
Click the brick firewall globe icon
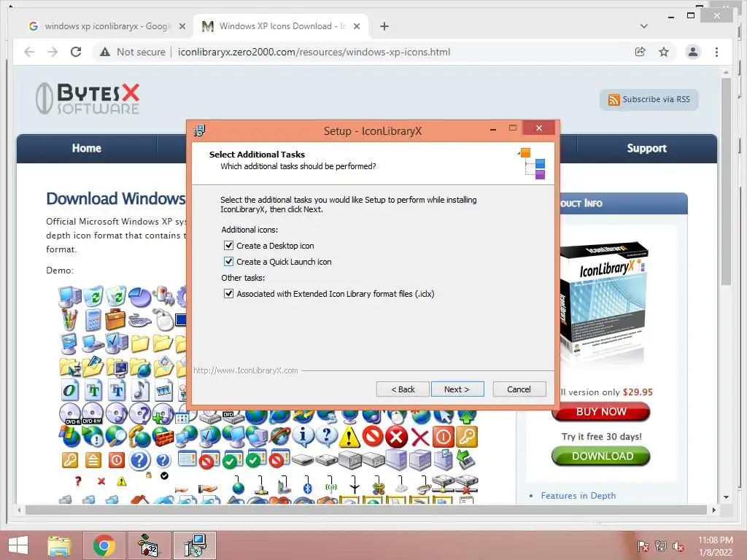pos(163,436)
